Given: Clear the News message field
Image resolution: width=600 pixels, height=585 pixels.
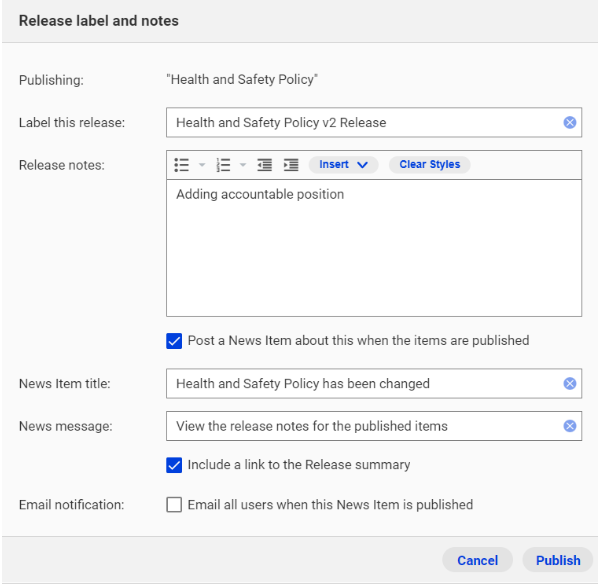Looking at the screenshot, I should (x=569, y=426).
